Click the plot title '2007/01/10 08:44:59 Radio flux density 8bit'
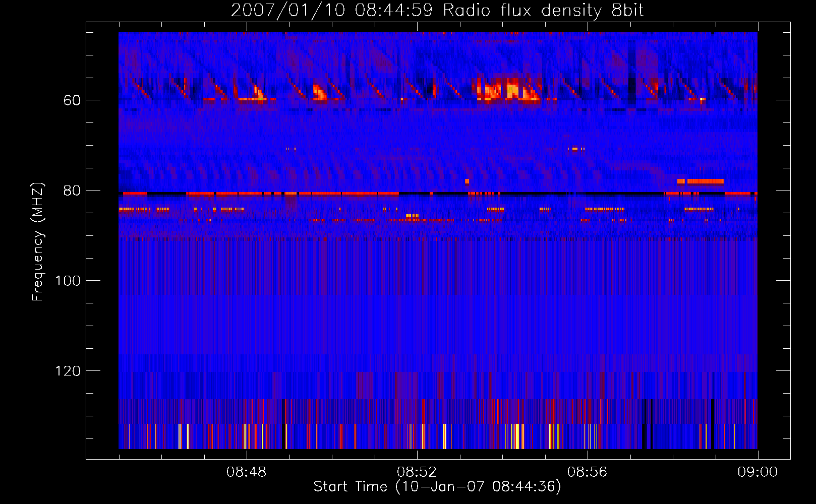Screen dimensions: 816x504 pyautogui.click(x=438, y=11)
